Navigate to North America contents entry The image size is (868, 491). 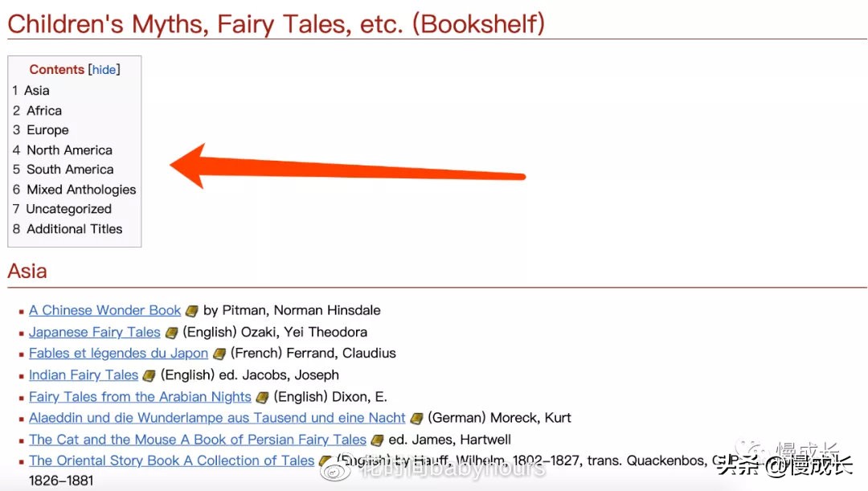pyautogui.click(x=69, y=150)
